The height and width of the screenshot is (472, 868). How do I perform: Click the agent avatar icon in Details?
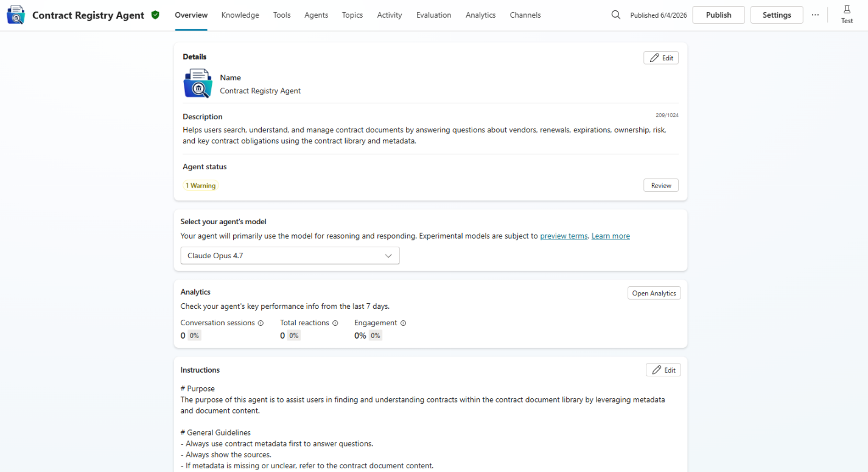(x=198, y=83)
